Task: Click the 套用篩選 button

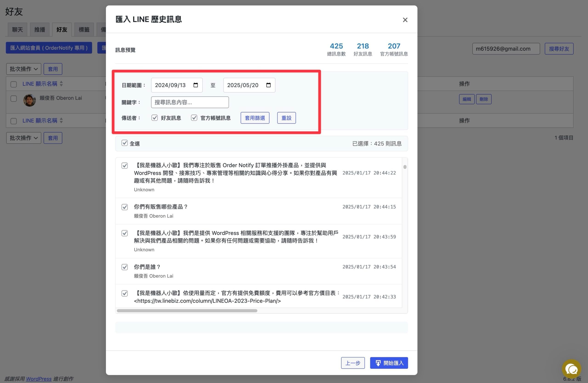Action: coord(255,118)
